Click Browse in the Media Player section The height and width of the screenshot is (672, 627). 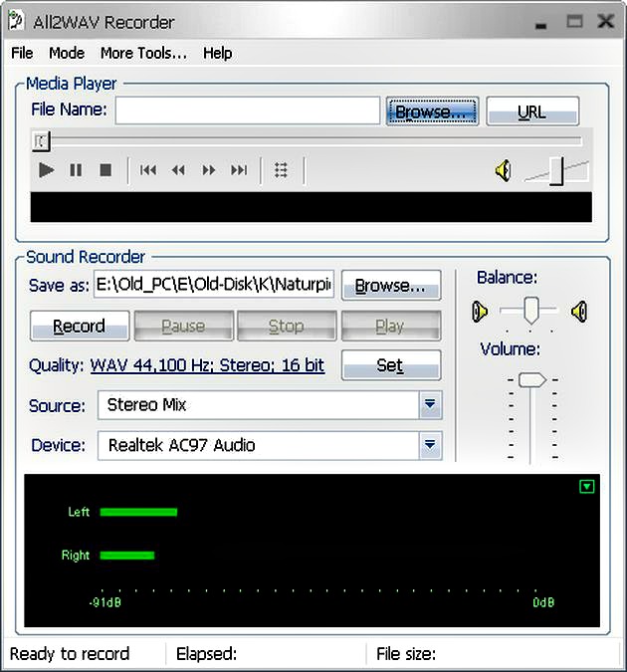432,112
